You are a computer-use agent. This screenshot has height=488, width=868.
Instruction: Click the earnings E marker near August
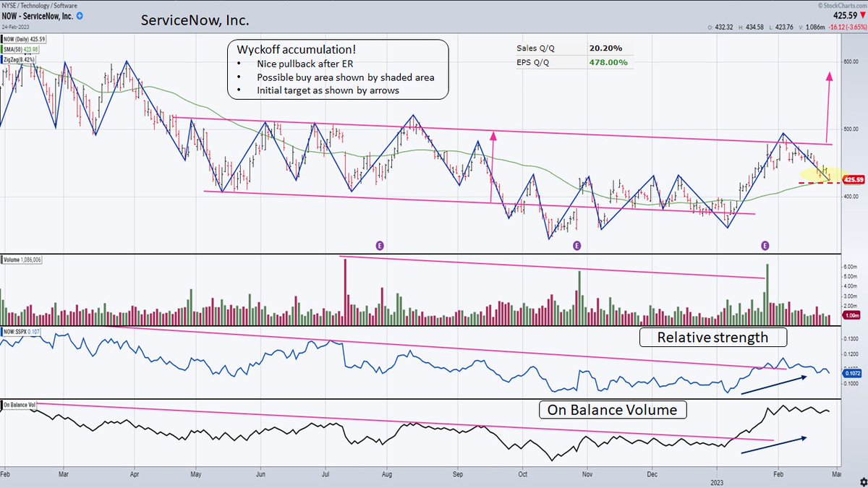point(378,246)
